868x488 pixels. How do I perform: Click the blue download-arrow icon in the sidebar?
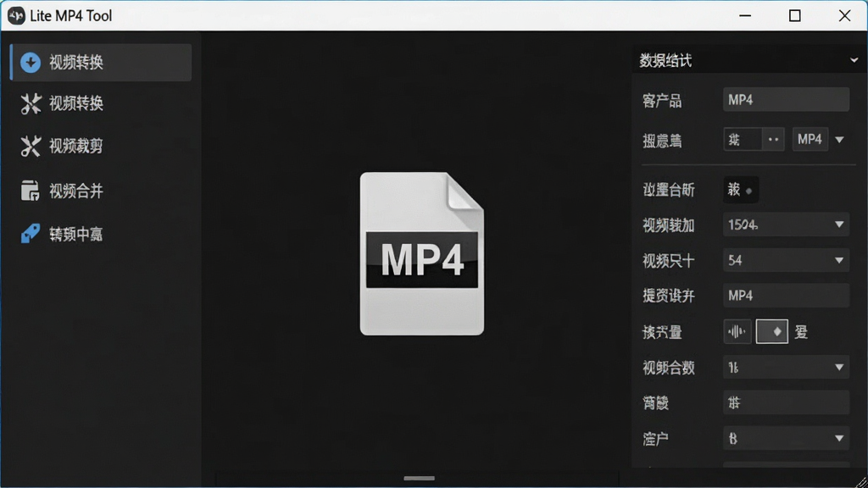coord(31,63)
